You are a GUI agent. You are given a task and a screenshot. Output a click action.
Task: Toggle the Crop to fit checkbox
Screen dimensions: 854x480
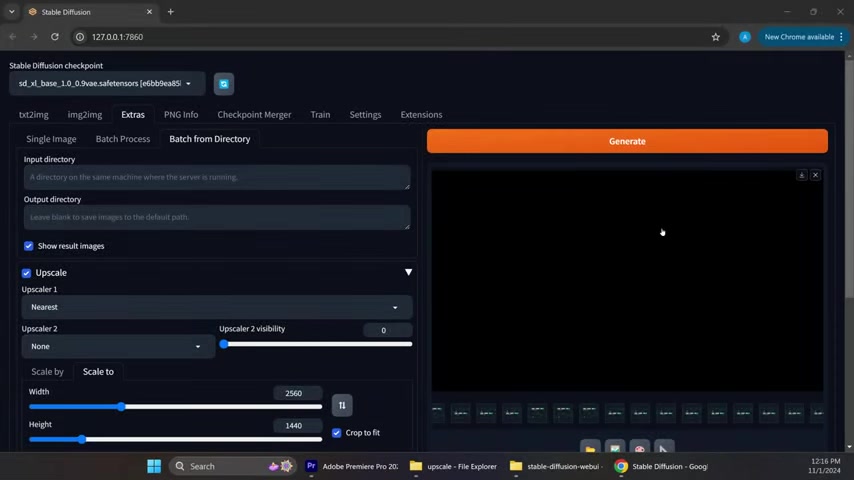(337, 433)
